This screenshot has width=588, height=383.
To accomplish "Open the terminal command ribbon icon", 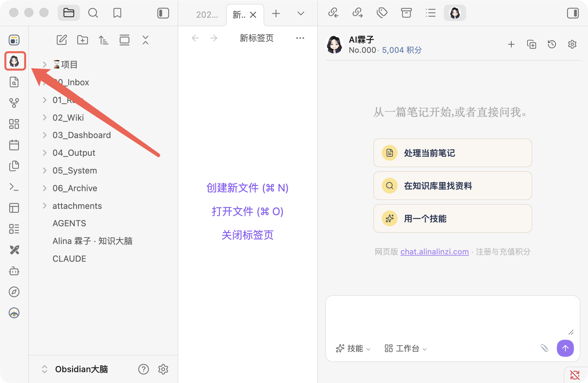I will pyautogui.click(x=14, y=187).
